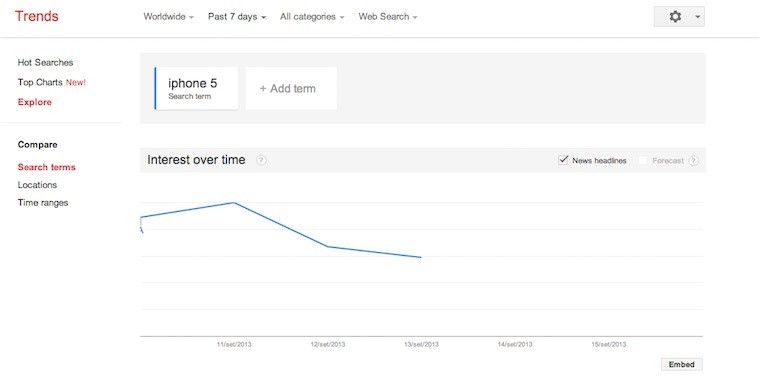Select Explore in the sidebar

click(x=34, y=102)
